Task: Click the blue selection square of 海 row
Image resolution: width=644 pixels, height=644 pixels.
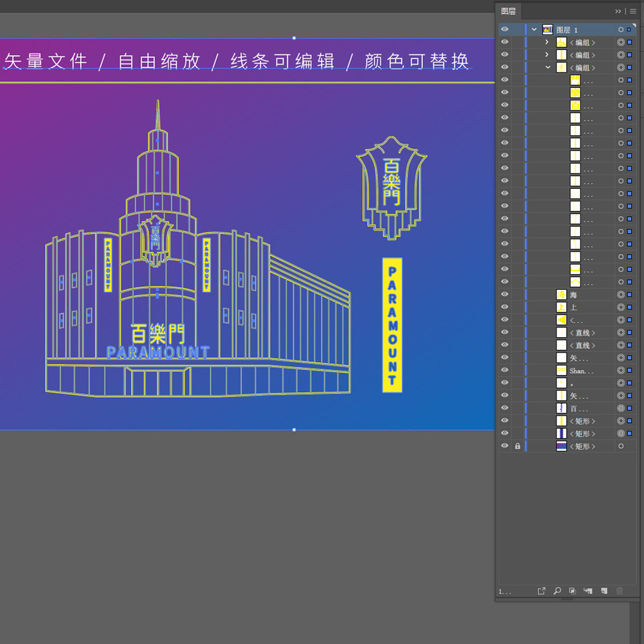Action: [x=629, y=295]
